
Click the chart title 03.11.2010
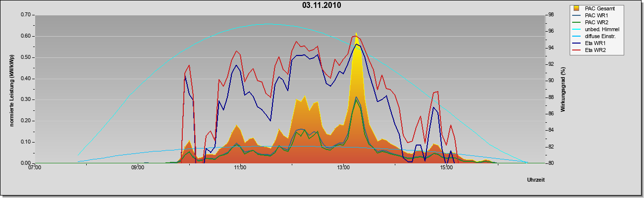(322, 5)
